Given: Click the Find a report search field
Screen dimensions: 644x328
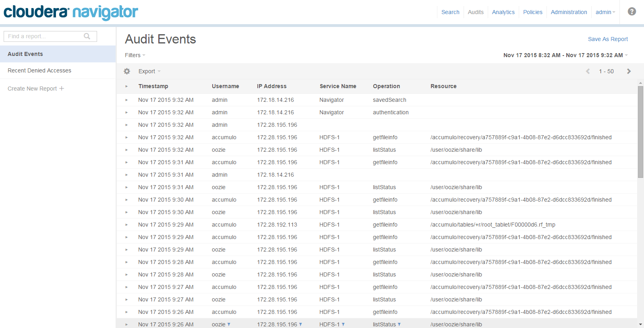Looking at the screenshot, I should pyautogui.click(x=44, y=36).
